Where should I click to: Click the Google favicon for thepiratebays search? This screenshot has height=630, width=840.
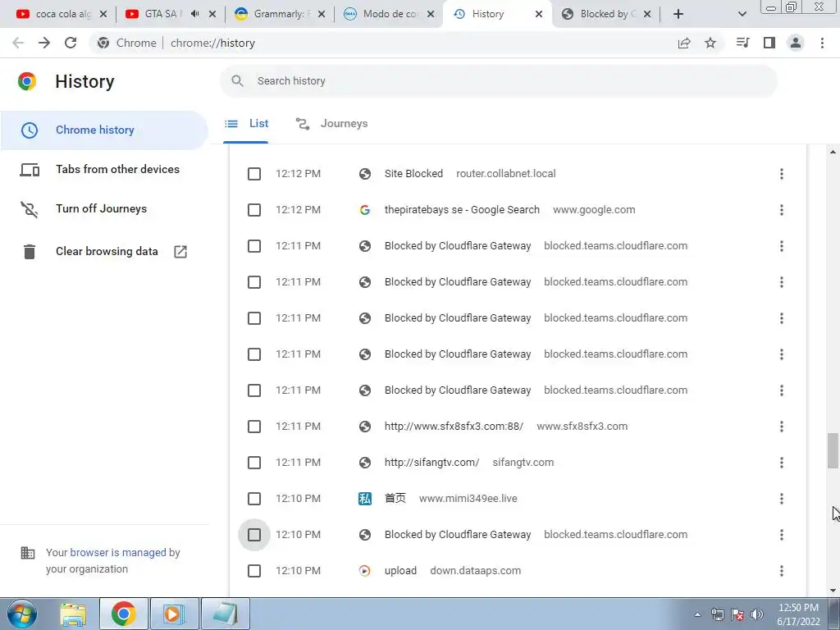point(365,210)
